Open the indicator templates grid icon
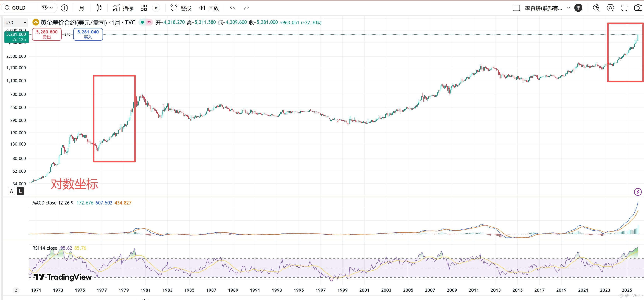This screenshot has height=300, width=644. coord(144,8)
